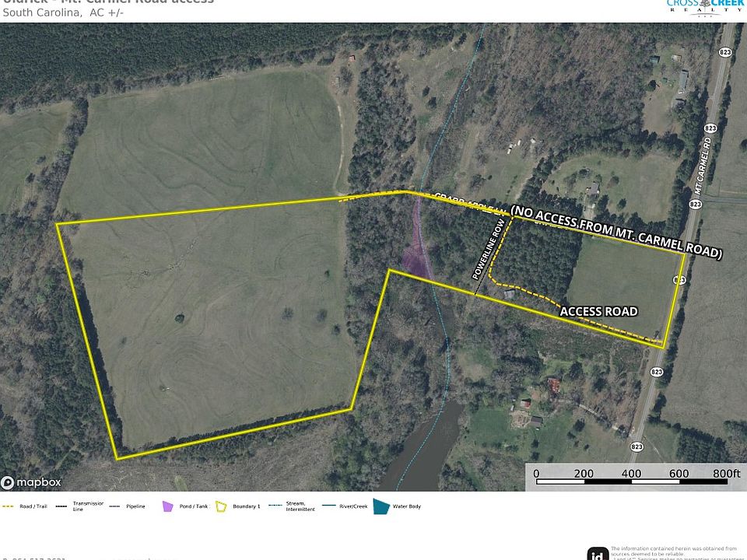The width and height of the screenshot is (747, 560).
Task: Click the 800ft mark on the scale bar
Action: pyautogui.click(x=727, y=474)
